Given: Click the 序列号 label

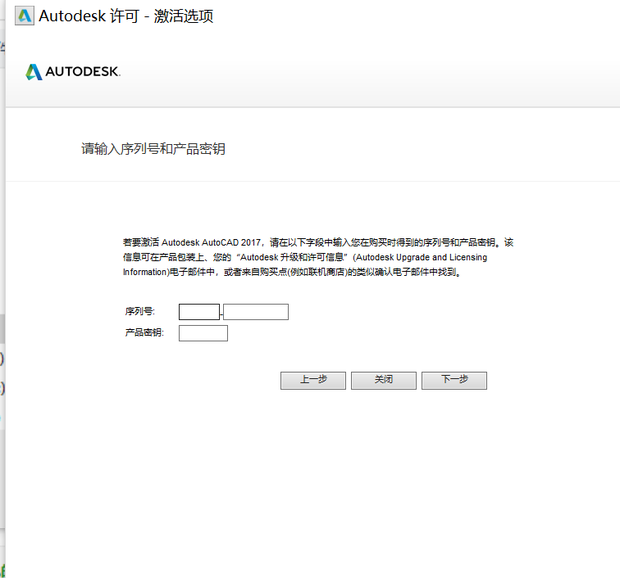Looking at the screenshot, I should pyautogui.click(x=140, y=312).
